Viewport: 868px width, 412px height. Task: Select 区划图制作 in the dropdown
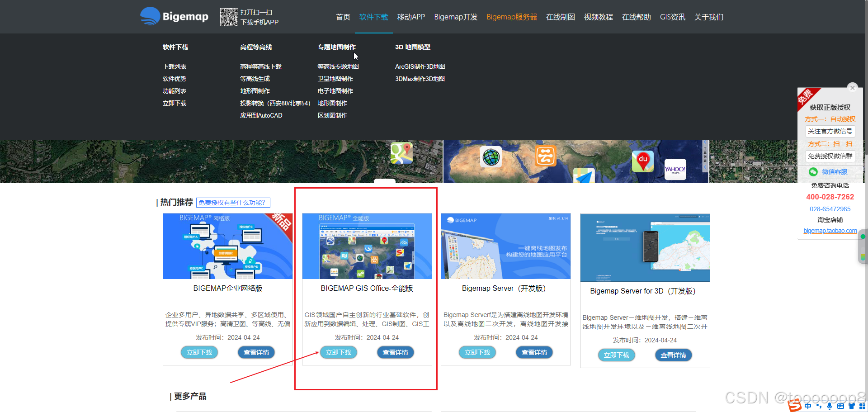point(332,115)
